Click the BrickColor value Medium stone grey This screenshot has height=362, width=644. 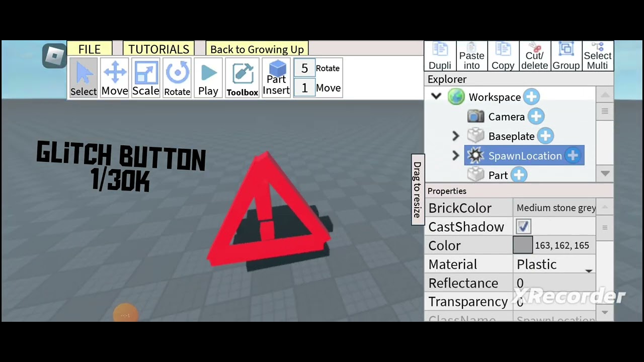(x=555, y=208)
